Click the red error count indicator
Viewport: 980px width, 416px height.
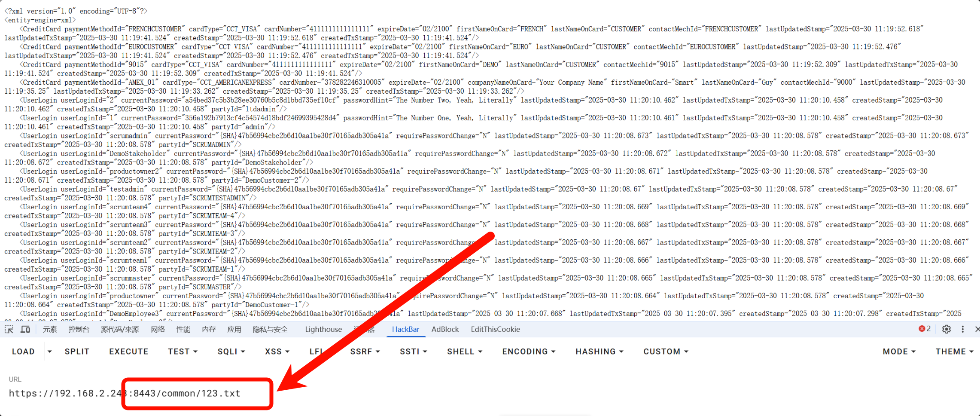pyautogui.click(x=924, y=329)
